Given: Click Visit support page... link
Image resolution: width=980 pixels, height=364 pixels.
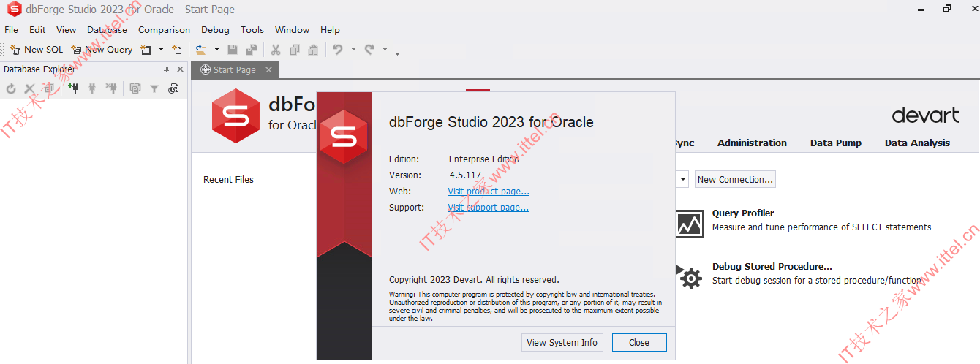Looking at the screenshot, I should point(488,208).
